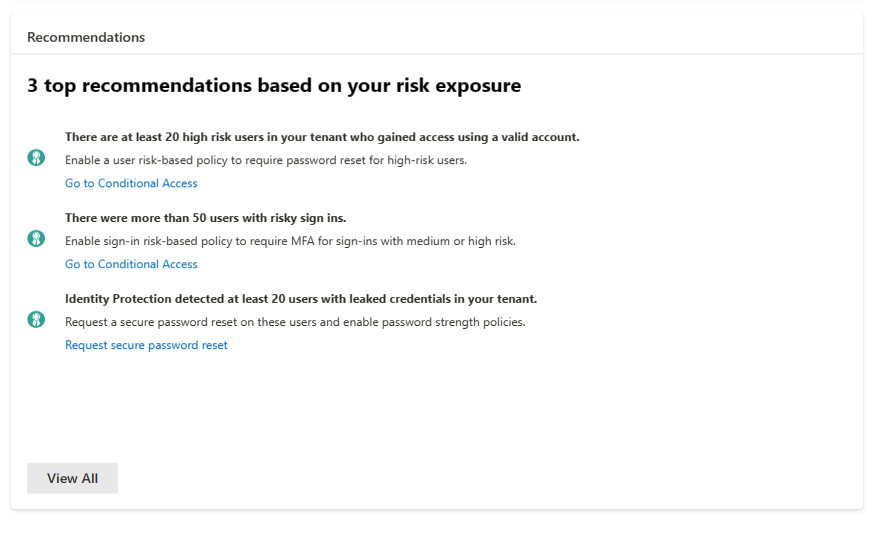Click the icon beside risky sign ins recommendation
The width and height of the screenshot is (874, 535).
[x=36, y=239]
